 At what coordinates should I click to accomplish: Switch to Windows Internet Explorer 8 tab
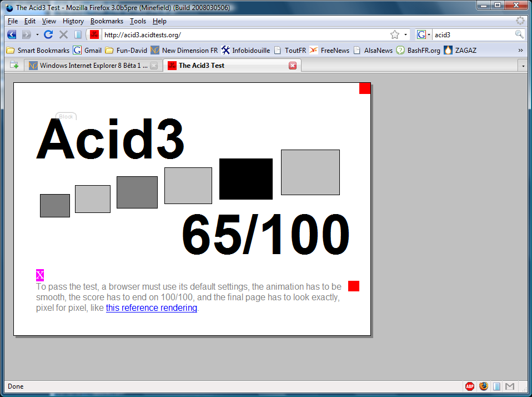pyautogui.click(x=89, y=66)
